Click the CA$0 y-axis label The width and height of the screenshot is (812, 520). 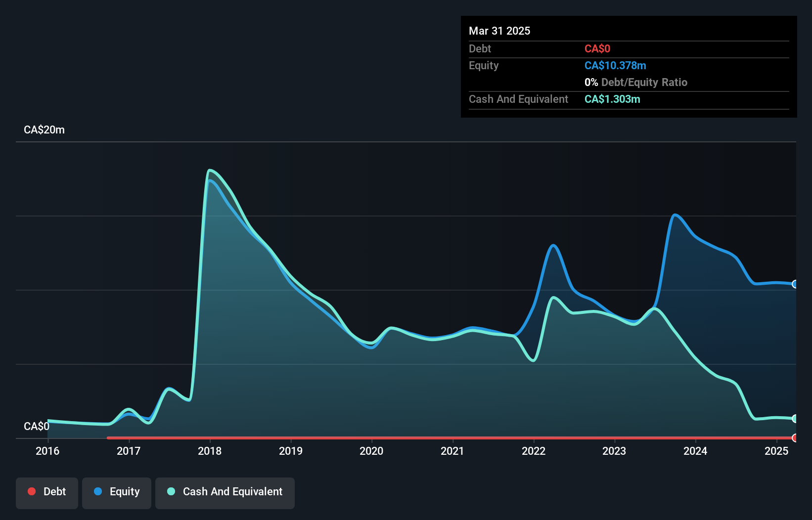click(x=37, y=427)
